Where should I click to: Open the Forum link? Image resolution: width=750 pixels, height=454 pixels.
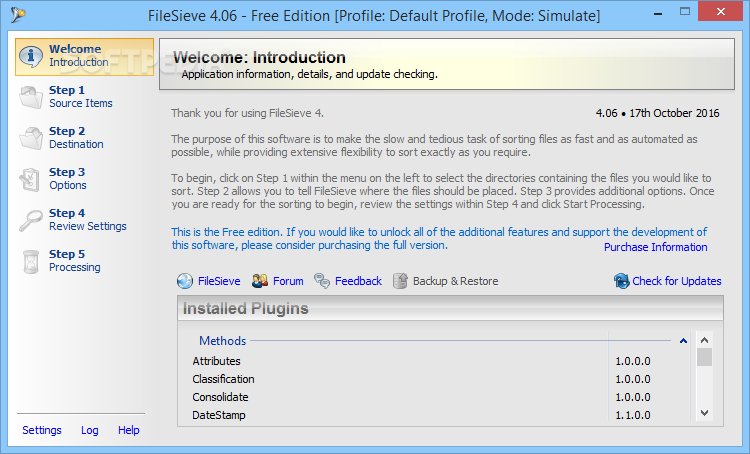288,281
